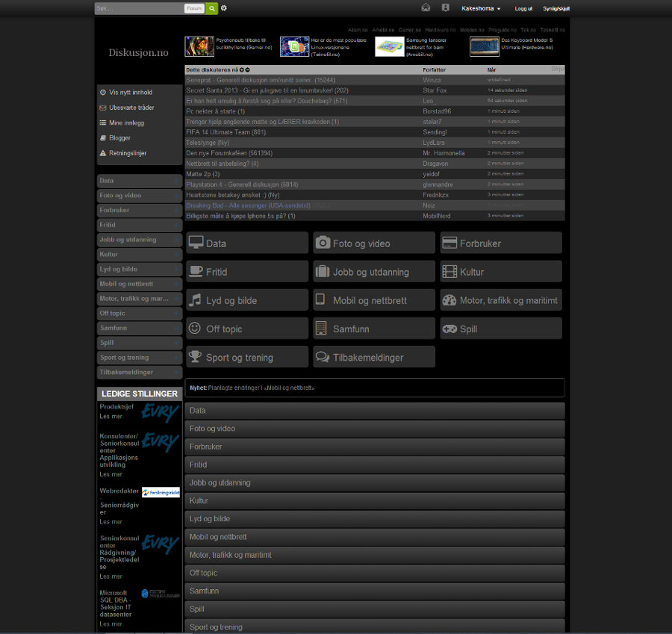The height and width of the screenshot is (634, 672).
Task: Hide the panel with the Skjul control
Action: (557, 68)
